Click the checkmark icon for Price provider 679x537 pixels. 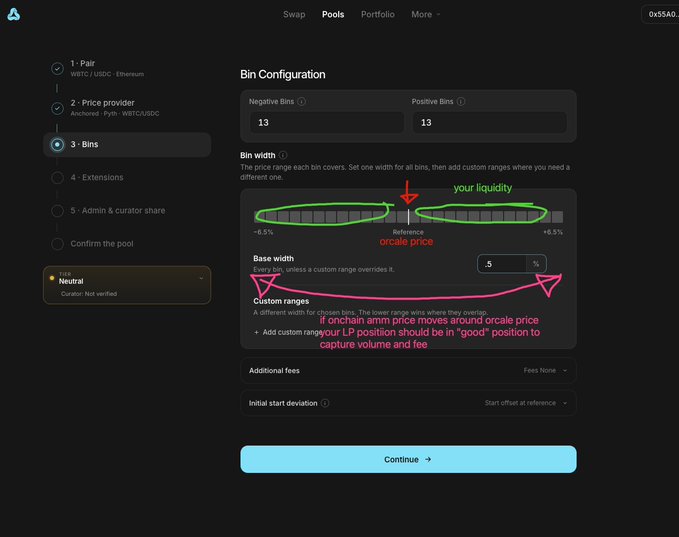(57, 108)
